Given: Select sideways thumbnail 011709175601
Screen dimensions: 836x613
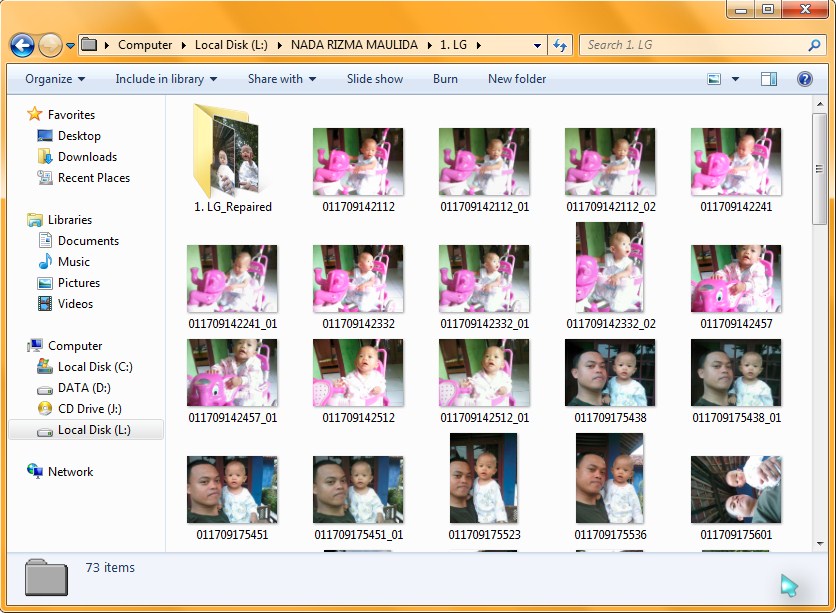Looking at the screenshot, I should [x=736, y=490].
